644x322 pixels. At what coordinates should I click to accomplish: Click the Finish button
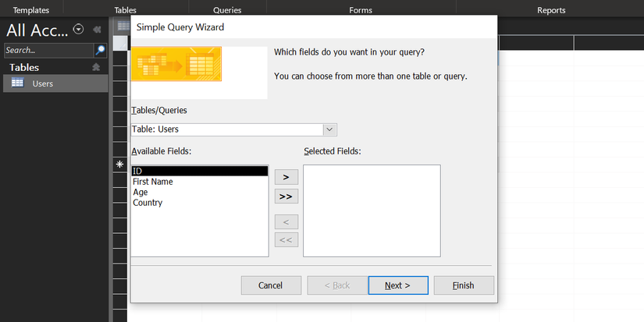coord(464,285)
